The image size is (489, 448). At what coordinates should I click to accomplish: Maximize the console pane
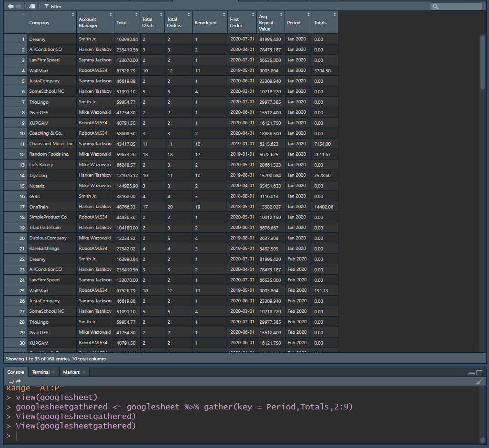[479, 373]
